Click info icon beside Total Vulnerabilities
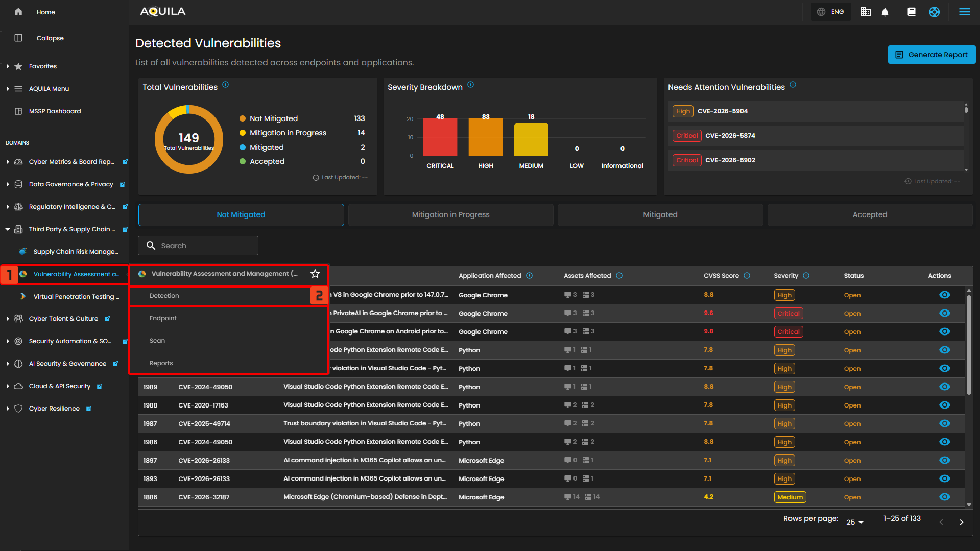 (x=225, y=85)
